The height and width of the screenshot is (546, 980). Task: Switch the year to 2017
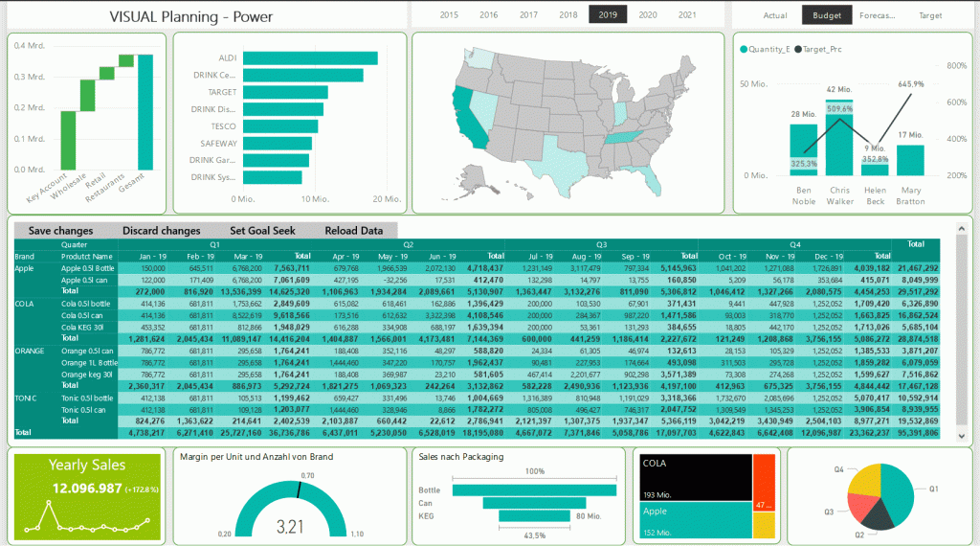[x=528, y=14]
